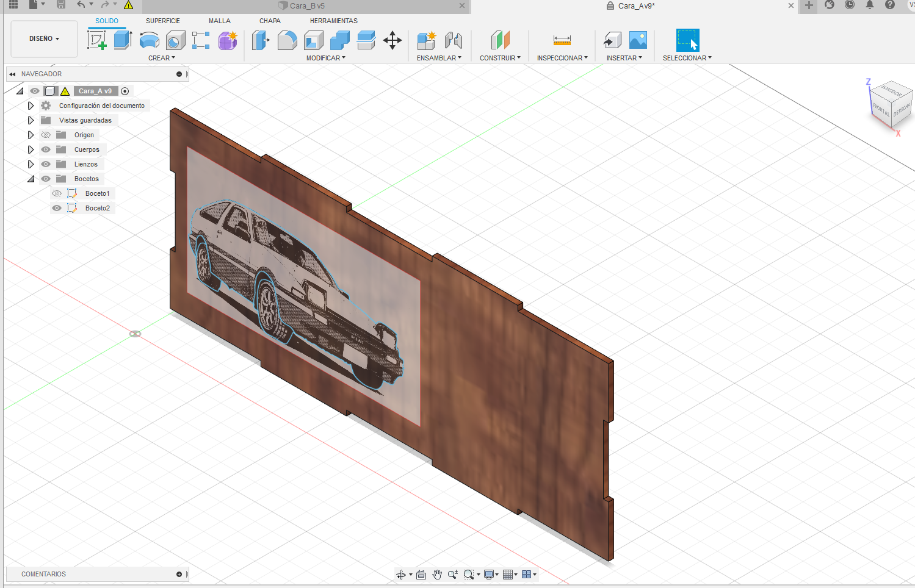Open the data panel grid icon
This screenshot has height=588, width=915.
13,4
